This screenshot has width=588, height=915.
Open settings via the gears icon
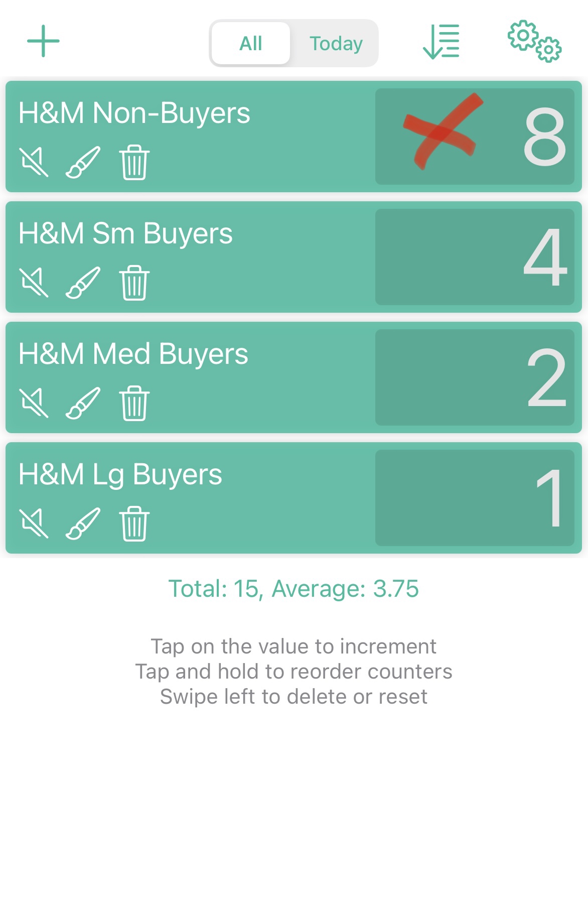pyautogui.click(x=534, y=41)
